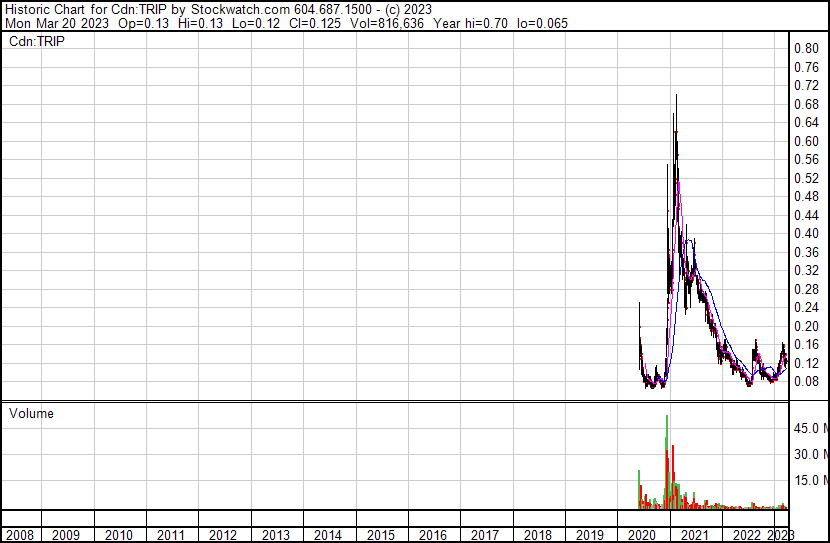
Task: Click the 30.0 M volume axis label
Action: [x=808, y=454]
